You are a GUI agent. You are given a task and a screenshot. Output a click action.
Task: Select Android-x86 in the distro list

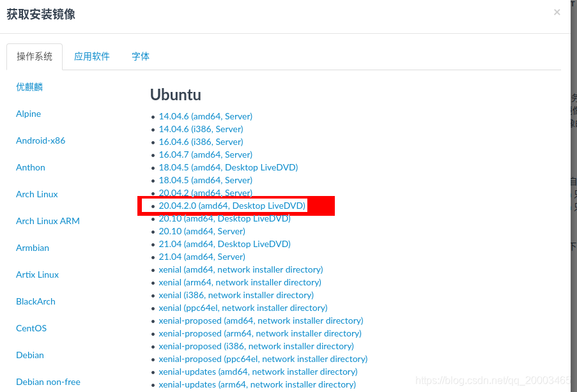pos(40,140)
